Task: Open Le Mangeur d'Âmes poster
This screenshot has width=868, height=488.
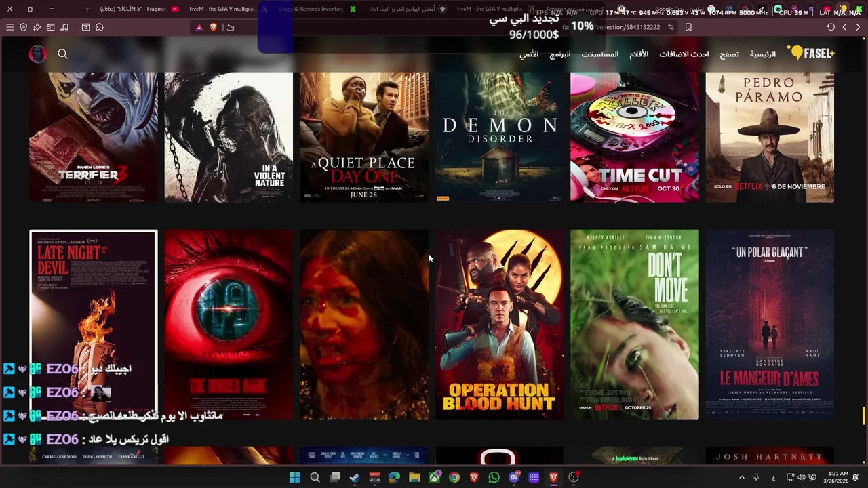Action: pos(770,325)
